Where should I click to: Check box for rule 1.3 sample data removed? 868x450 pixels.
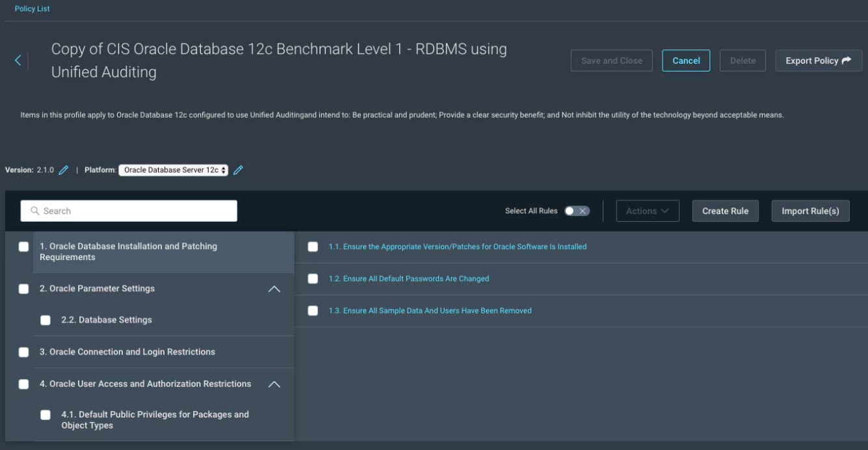pos(313,311)
